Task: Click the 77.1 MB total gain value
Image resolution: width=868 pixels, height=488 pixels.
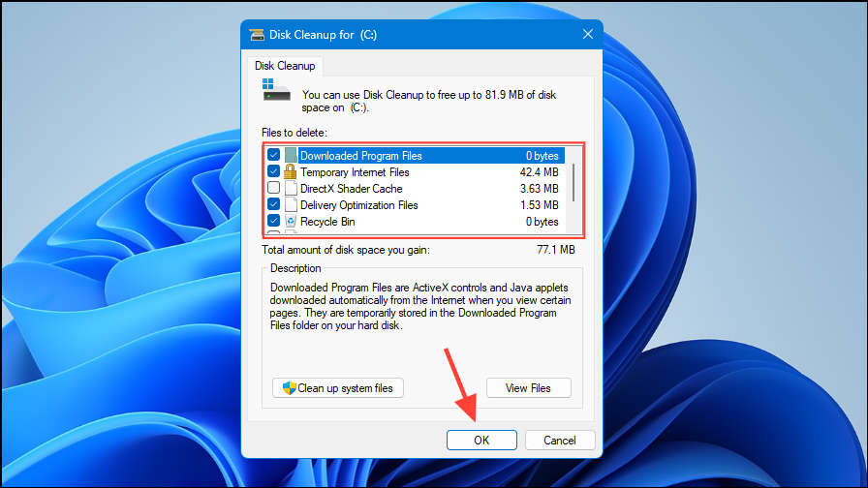Action: (556, 250)
